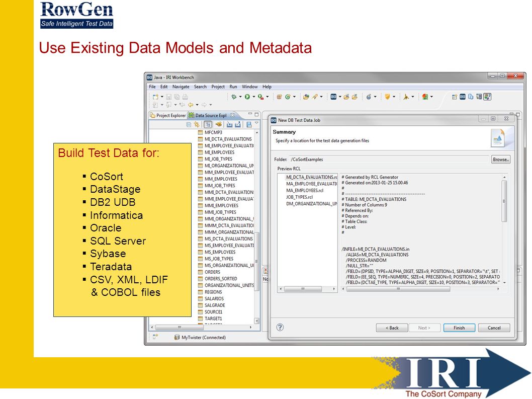Viewport: 532px width, 399px height.
Task: Select the MM_JOB_TYPES table in explorer
Action: click(x=220, y=185)
